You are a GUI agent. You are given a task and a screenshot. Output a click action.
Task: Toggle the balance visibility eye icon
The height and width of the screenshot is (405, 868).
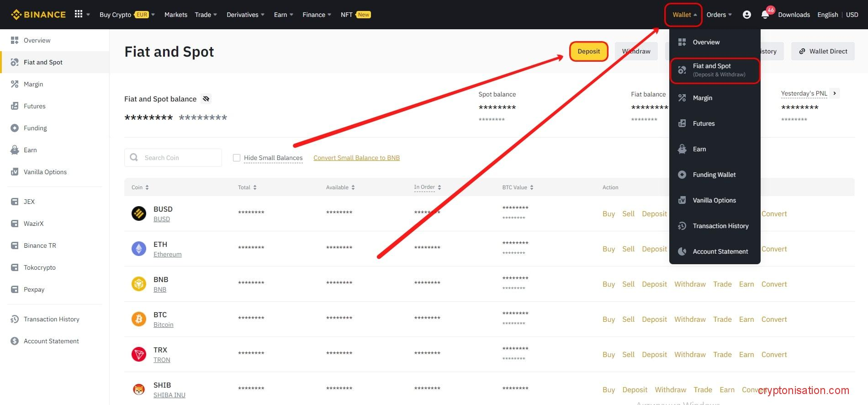tap(206, 99)
